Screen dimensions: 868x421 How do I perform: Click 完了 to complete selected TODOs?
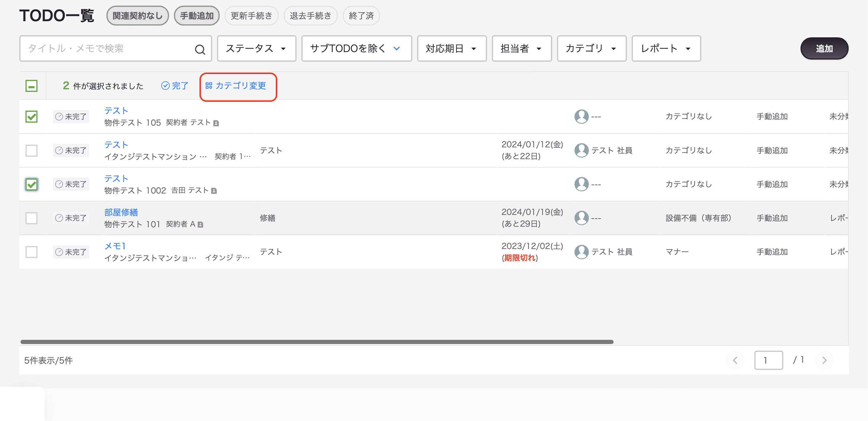pyautogui.click(x=175, y=86)
